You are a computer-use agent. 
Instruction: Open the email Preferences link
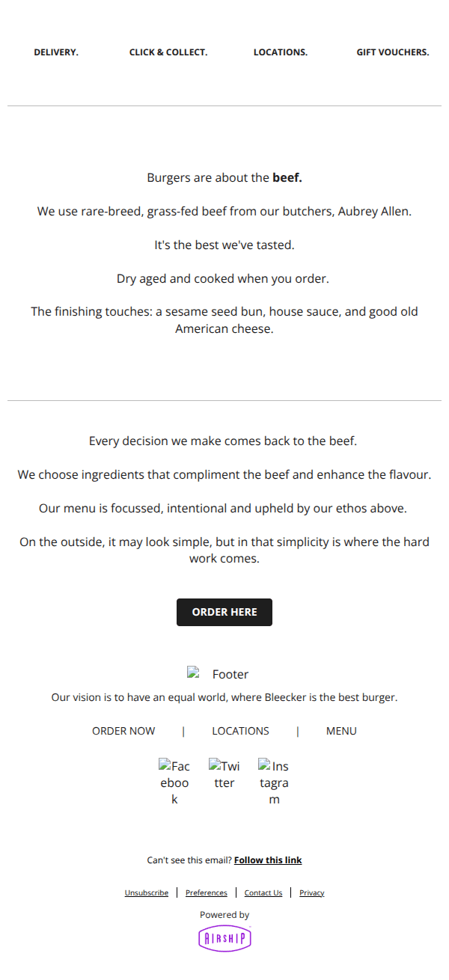[x=207, y=892]
